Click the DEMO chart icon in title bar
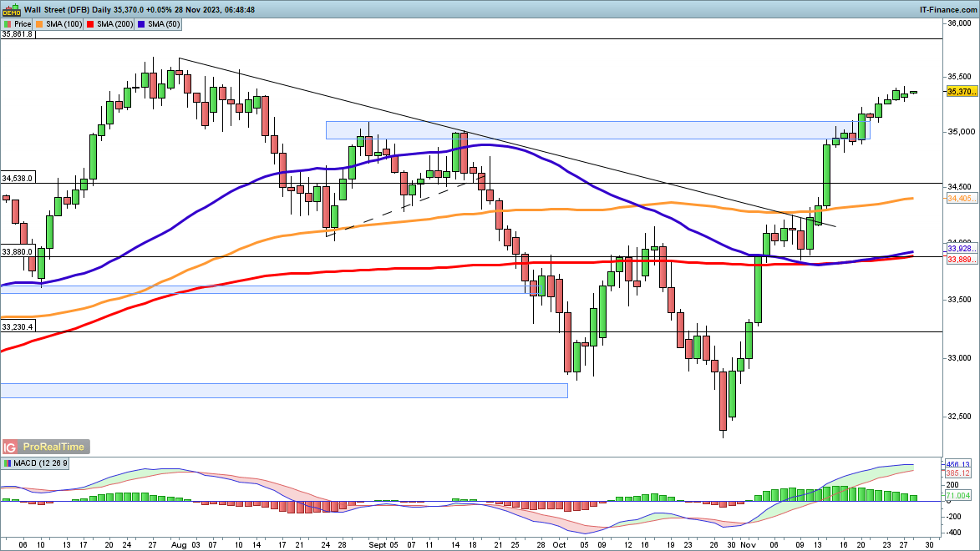The width and height of the screenshot is (980, 551). [11, 10]
